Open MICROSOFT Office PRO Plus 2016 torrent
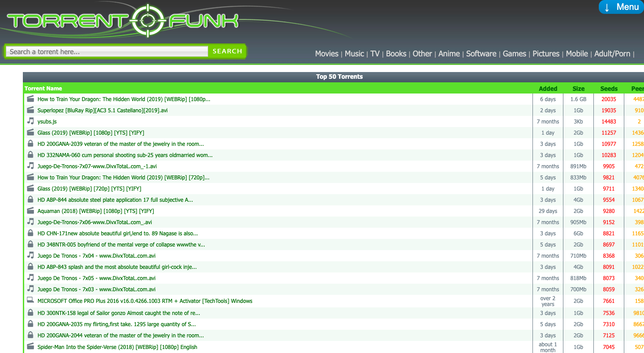Image resolution: width=644 pixels, height=353 pixels. (x=145, y=301)
